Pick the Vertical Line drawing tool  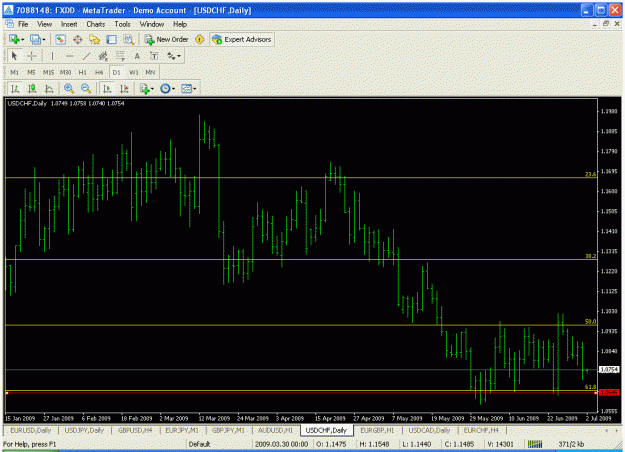click(52, 56)
